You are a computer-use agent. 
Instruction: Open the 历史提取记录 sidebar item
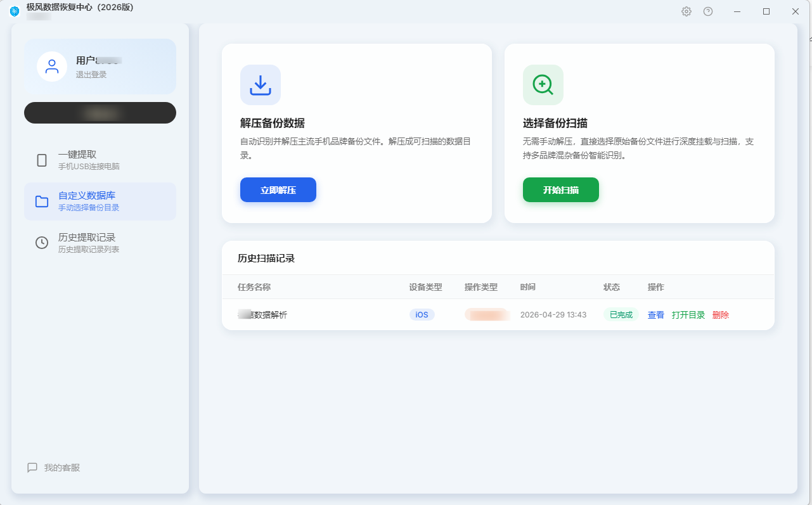pos(100,243)
